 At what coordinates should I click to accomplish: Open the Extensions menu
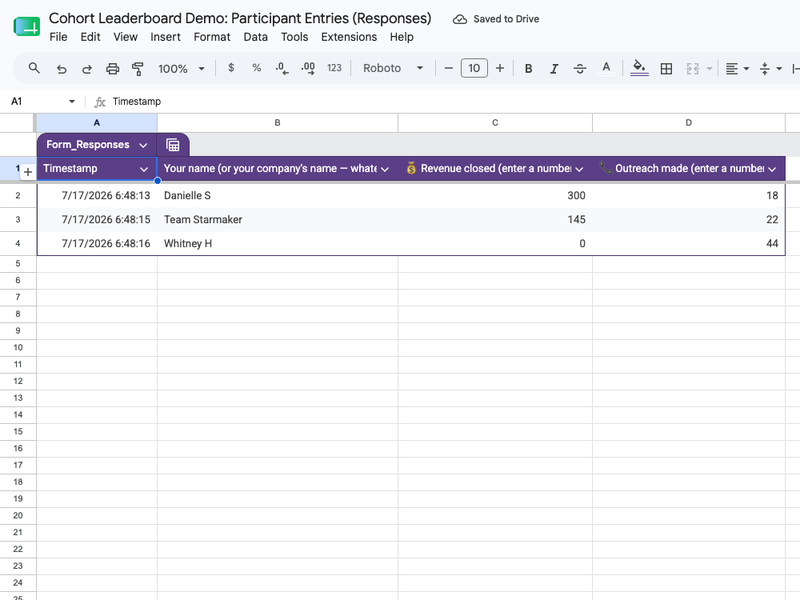[349, 37]
